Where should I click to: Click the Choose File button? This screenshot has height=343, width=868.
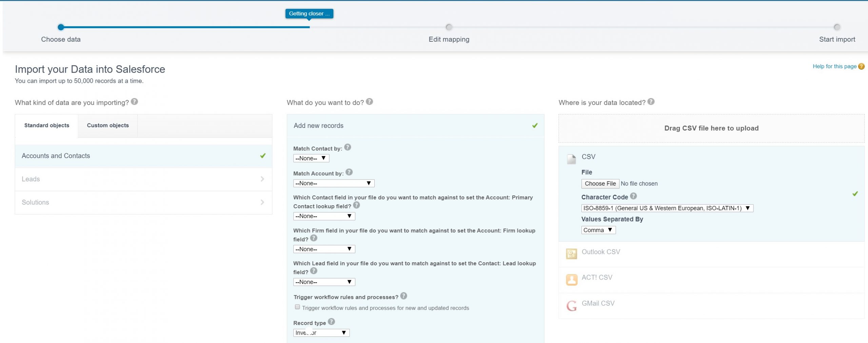[x=600, y=184]
